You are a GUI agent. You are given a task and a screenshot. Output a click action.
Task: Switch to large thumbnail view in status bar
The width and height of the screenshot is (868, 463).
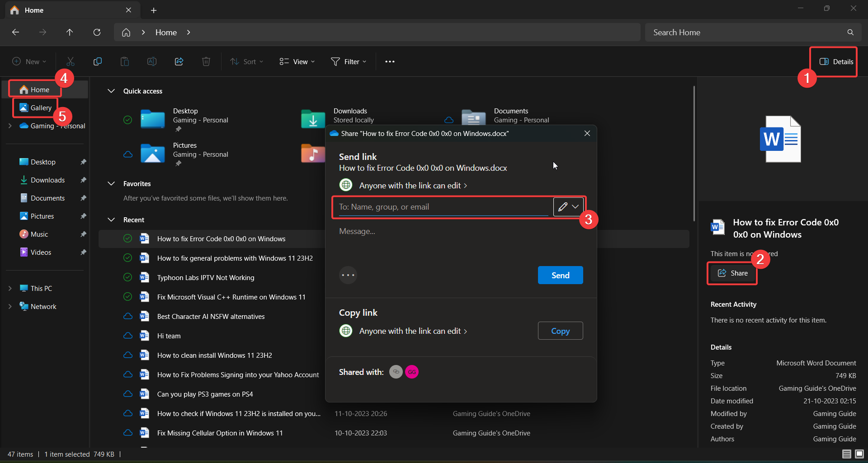click(x=859, y=454)
